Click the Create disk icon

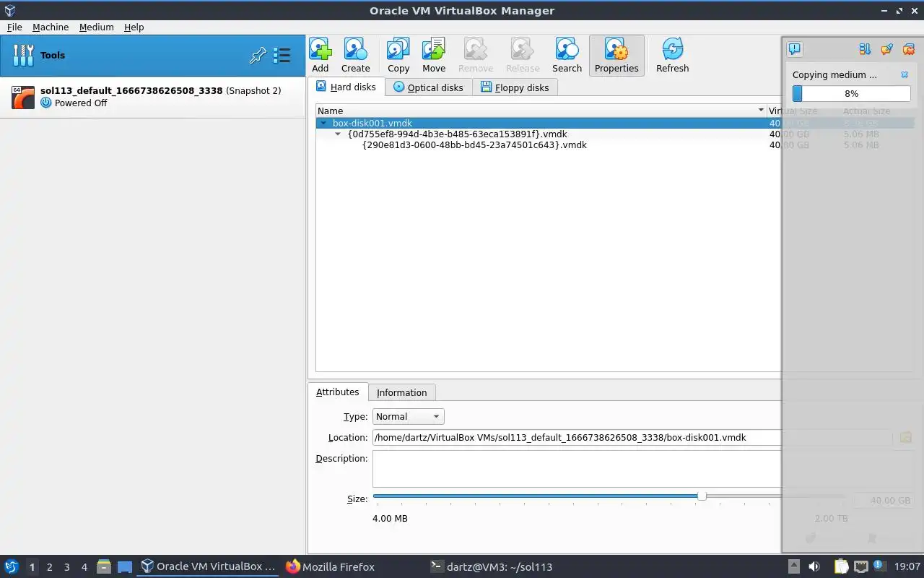pos(355,49)
